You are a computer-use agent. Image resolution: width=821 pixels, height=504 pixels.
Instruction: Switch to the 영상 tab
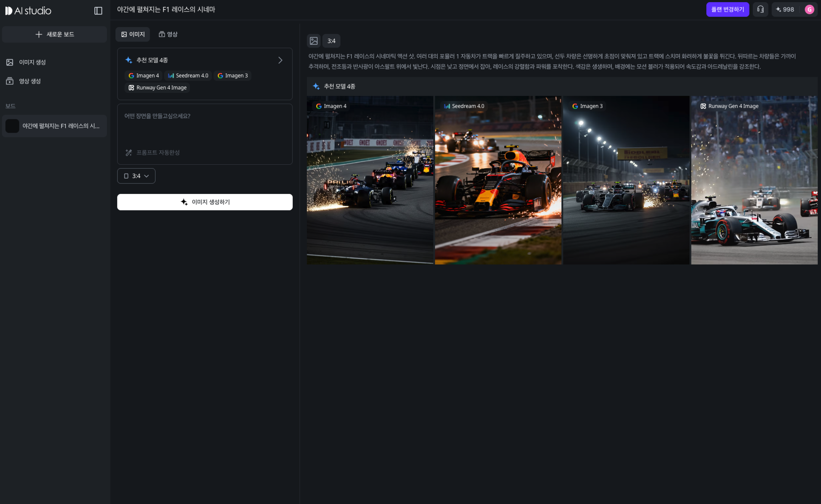point(168,34)
